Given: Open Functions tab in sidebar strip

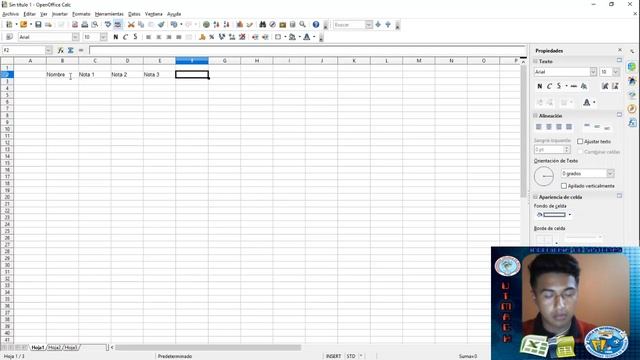Looking at the screenshot, I should [632, 122].
